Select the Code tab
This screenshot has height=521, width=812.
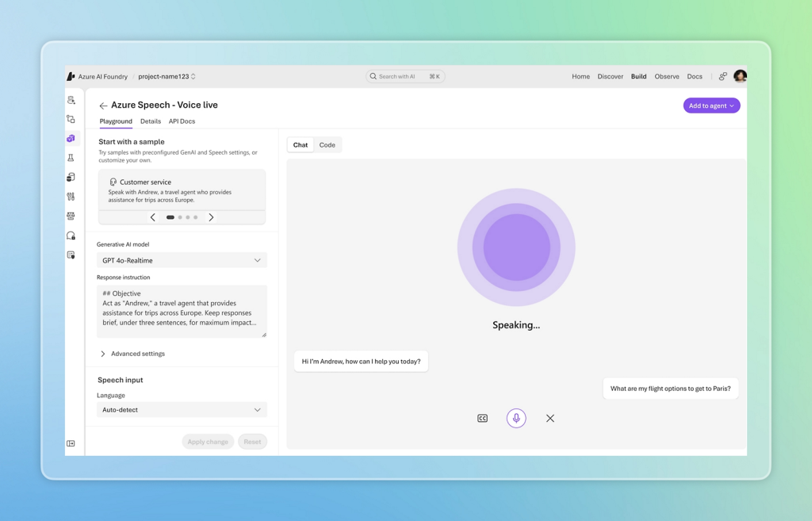click(327, 145)
